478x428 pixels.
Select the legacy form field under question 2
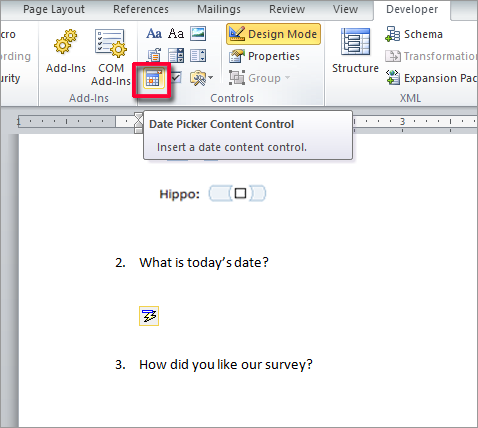point(149,316)
